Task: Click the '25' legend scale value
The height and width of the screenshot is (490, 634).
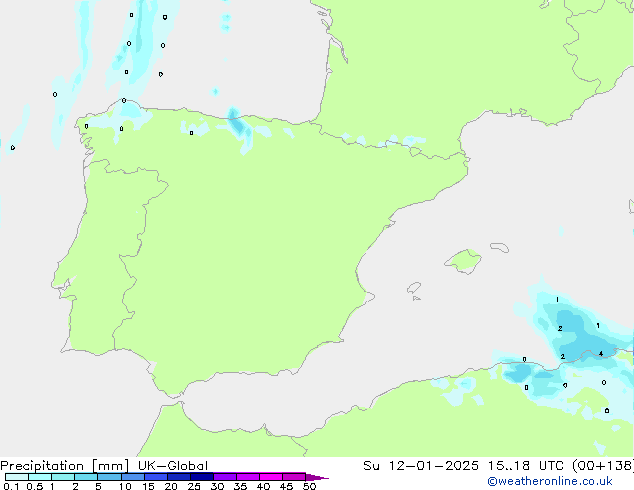Action: point(194,486)
